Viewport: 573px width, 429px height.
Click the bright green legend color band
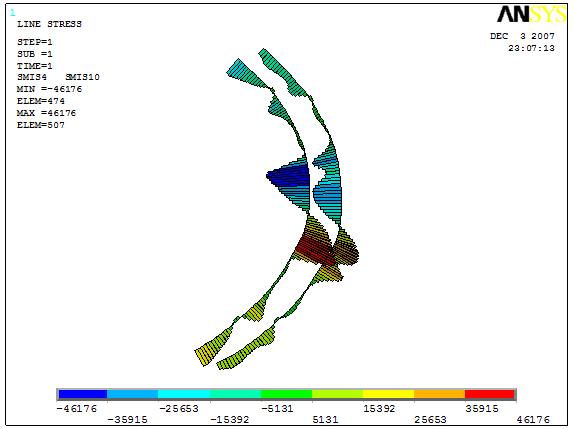[286, 394]
